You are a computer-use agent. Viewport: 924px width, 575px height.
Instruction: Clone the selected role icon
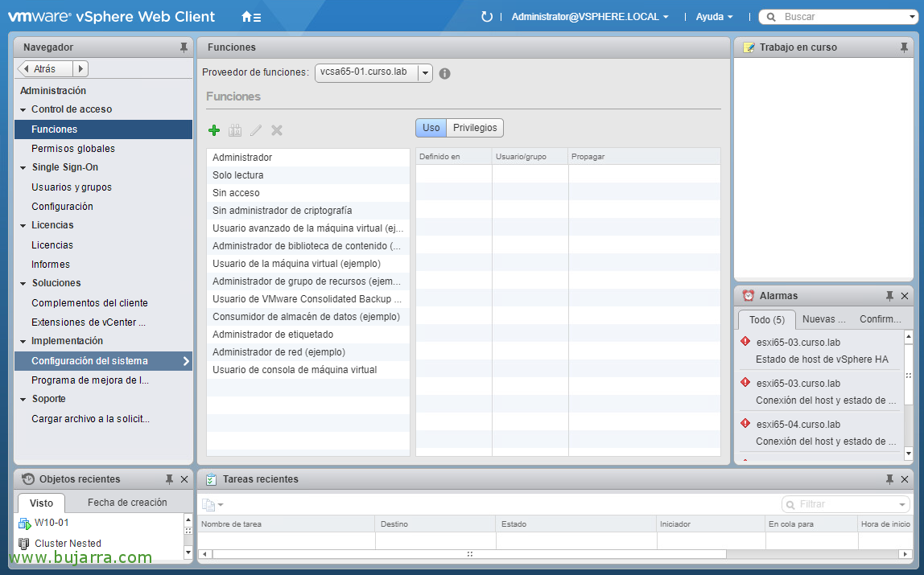click(x=235, y=130)
